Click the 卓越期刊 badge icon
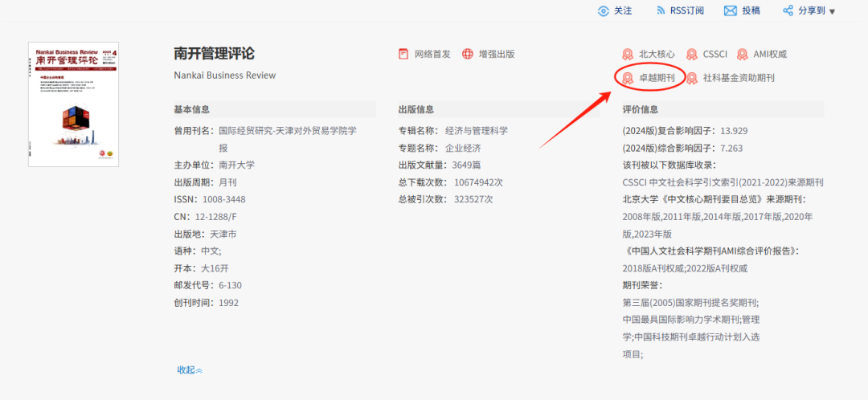Screen dimensions: 868x400 (628, 78)
